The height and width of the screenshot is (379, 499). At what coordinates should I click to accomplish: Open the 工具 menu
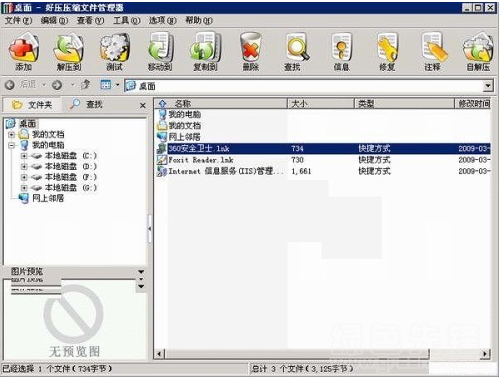tap(127, 21)
